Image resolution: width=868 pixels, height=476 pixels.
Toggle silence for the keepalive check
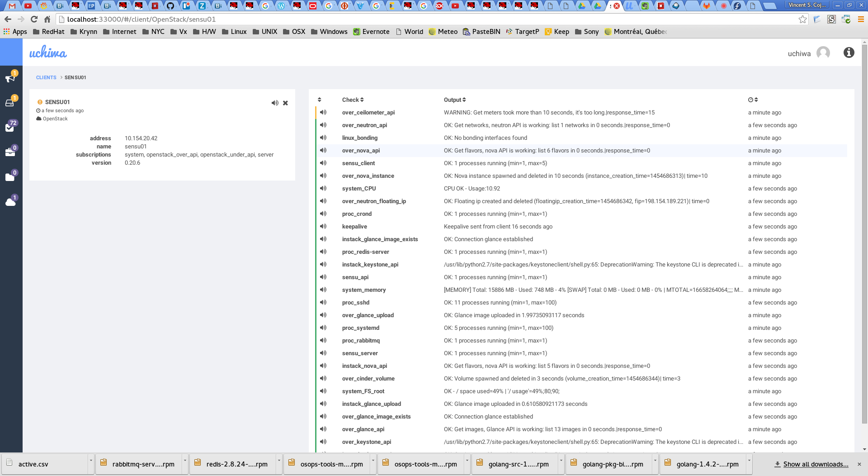pyautogui.click(x=323, y=227)
